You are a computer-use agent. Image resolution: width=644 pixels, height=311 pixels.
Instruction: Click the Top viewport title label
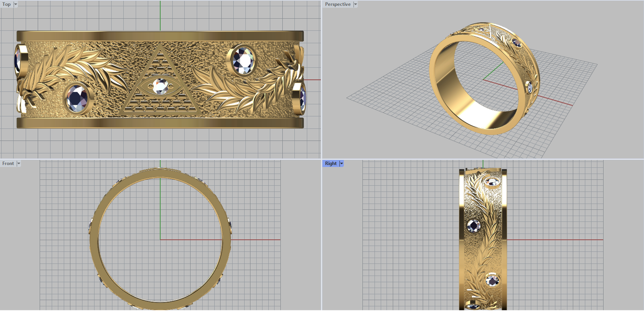tap(6, 4)
